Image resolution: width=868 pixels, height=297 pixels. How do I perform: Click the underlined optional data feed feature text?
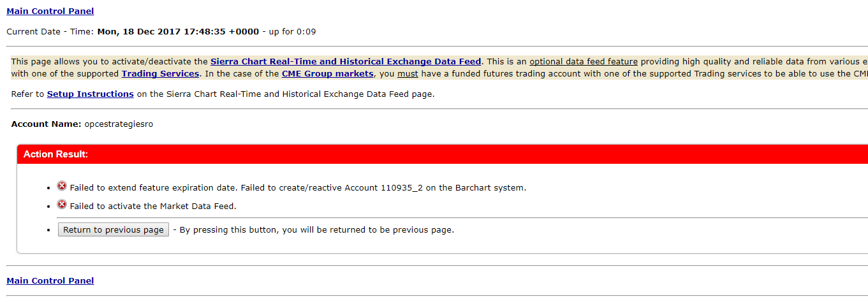584,62
